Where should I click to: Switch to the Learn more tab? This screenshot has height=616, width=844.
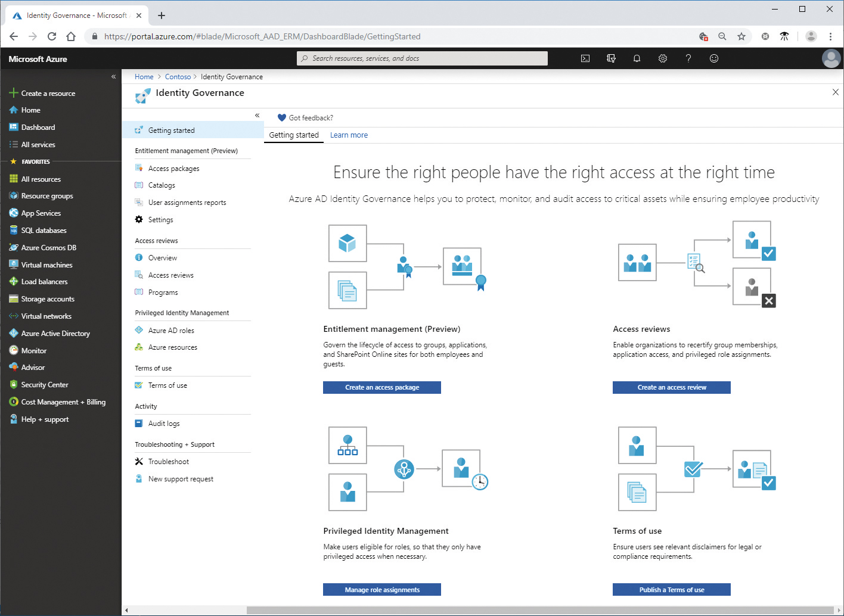349,135
